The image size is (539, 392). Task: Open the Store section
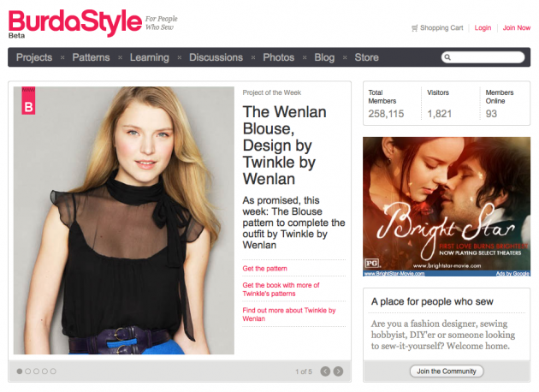(x=367, y=57)
